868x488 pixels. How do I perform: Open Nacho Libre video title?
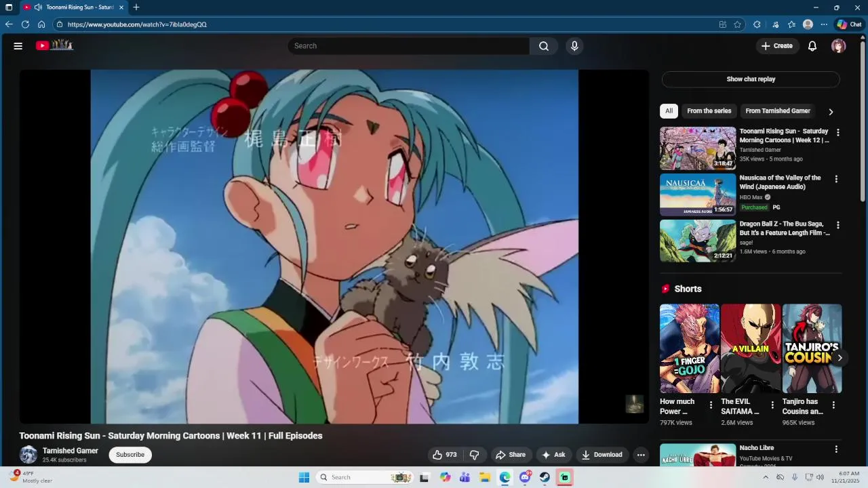(756, 448)
